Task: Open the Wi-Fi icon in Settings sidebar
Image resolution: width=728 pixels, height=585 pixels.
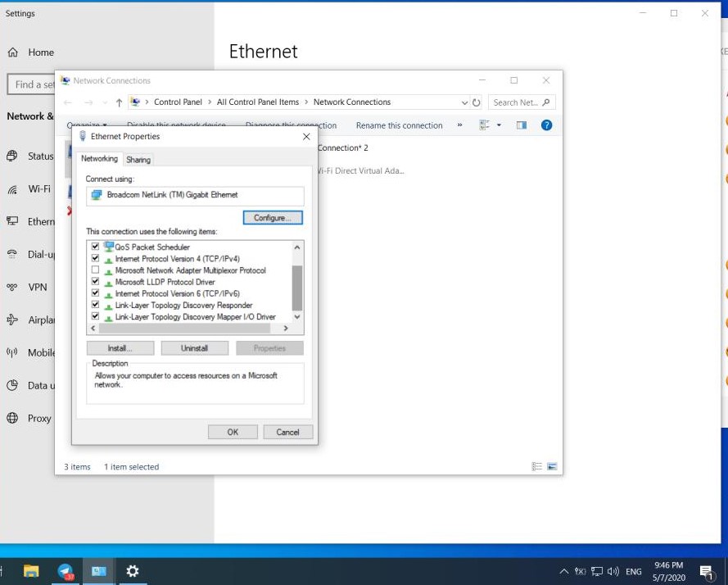Action: point(12,189)
